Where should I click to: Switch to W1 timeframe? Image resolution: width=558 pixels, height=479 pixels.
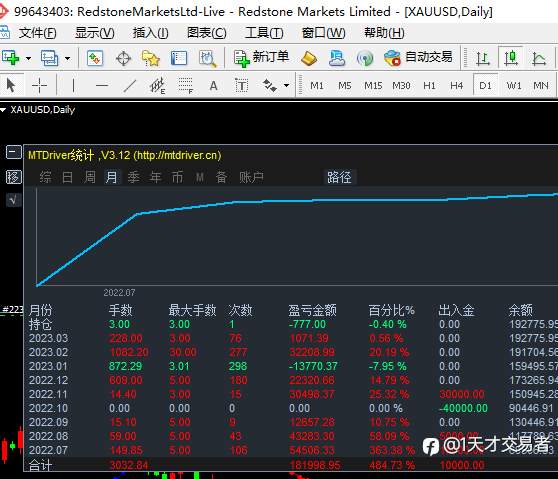click(514, 86)
